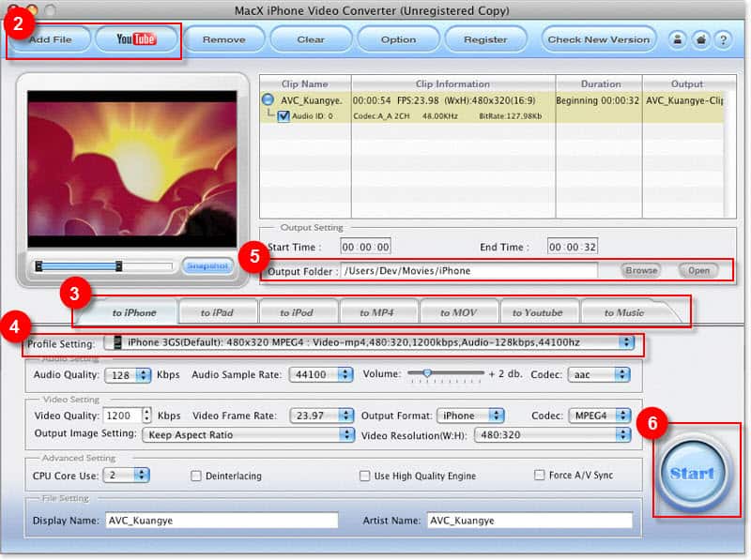Screen dimensions: 751x560
Task: Open the Profile Setting dropdown
Action: 369,342
